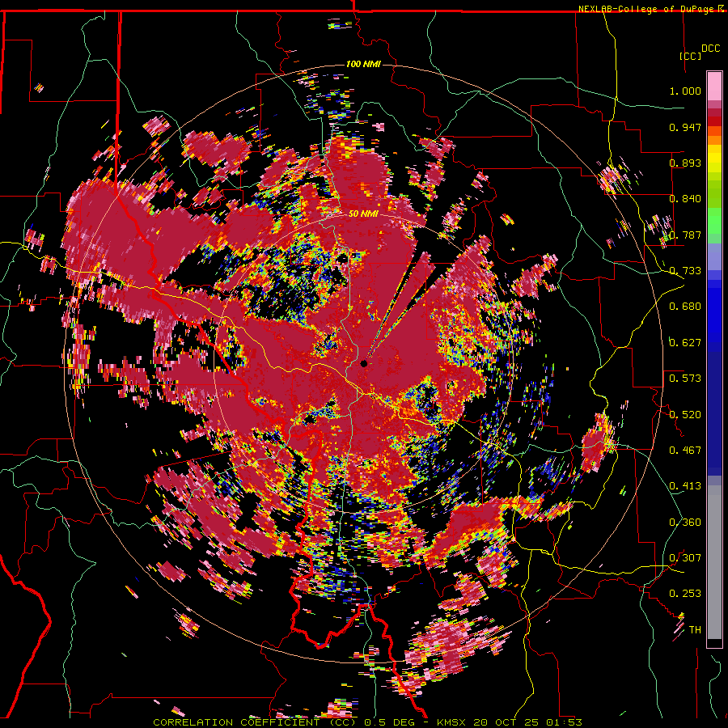Screen dimensions: 728x728
Task: Select the 0.787 legend value
Action: click(x=685, y=235)
